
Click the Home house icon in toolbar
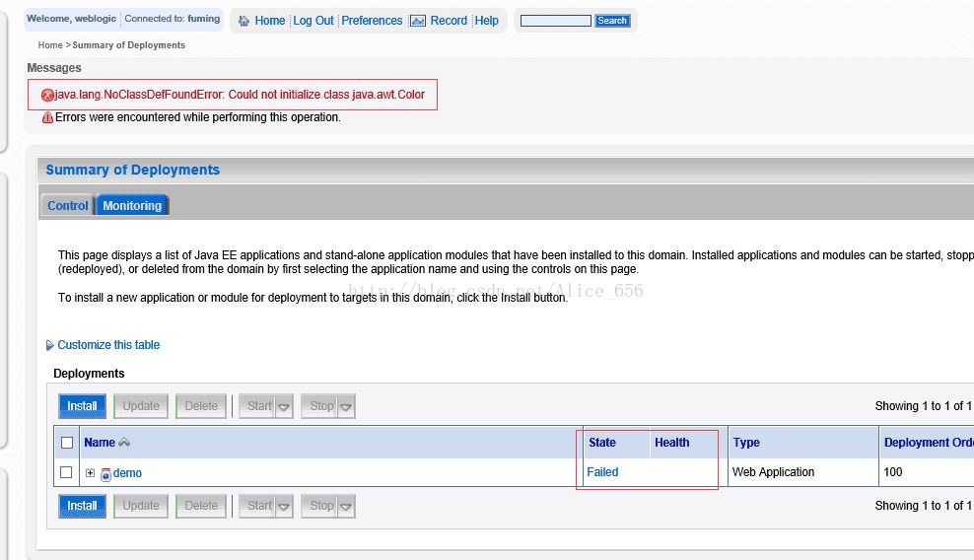click(243, 21)
